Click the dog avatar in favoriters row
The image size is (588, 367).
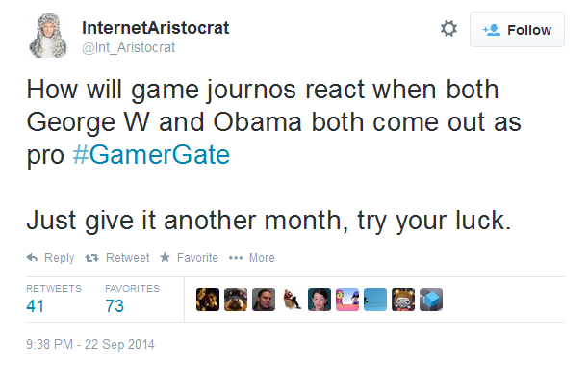pyautogui.click(x=236, y=300)
